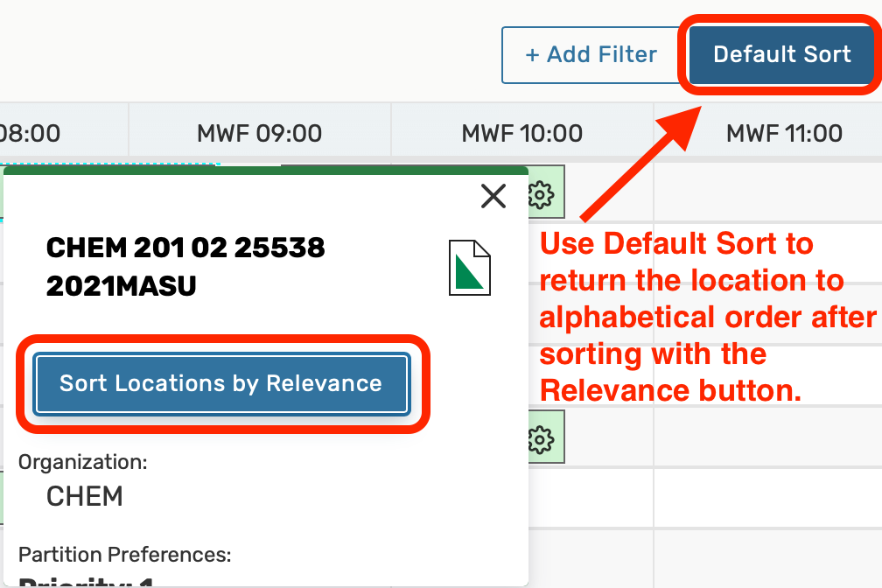The image size is (882, 588).
Task: Click the CHEM 201 02 25538 title
Action: (185, 248)
